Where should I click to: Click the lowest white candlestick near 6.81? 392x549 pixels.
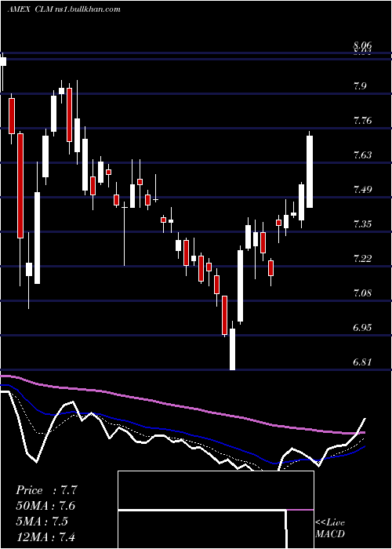point(232,347)
